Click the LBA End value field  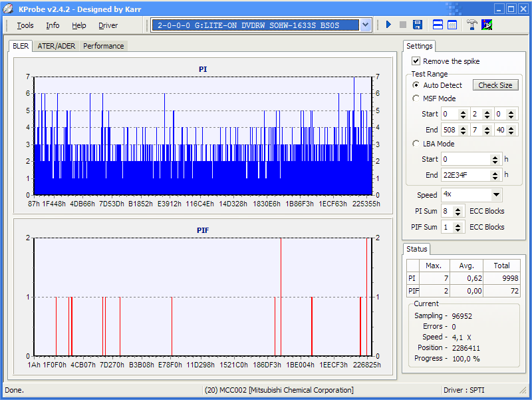pos(465,175)
